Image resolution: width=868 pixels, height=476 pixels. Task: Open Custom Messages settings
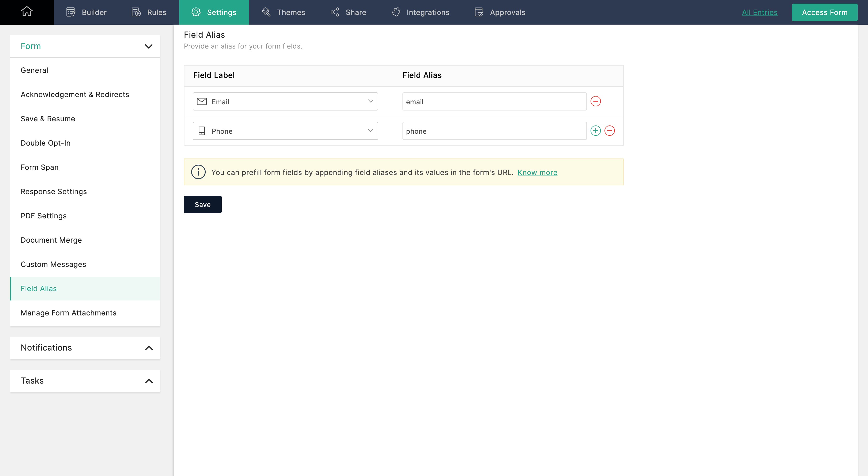pyautogui.click(x=85, y=264)
